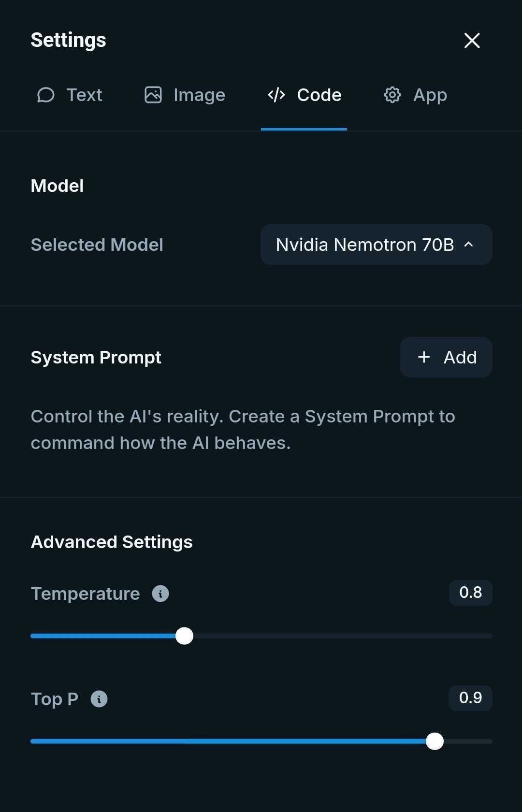Viewport: 522px width, 812px height.
Task: Go to the App tab label
Action: pos(430,95)
